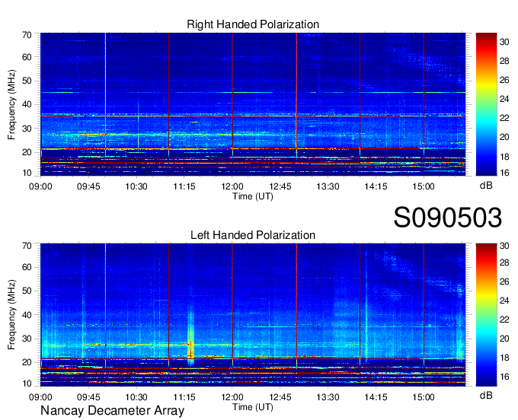This screenshot has width=518, height=420.
Task: Click the 10 MHz tick of the right-handed plot
Action: coord(27,173)
